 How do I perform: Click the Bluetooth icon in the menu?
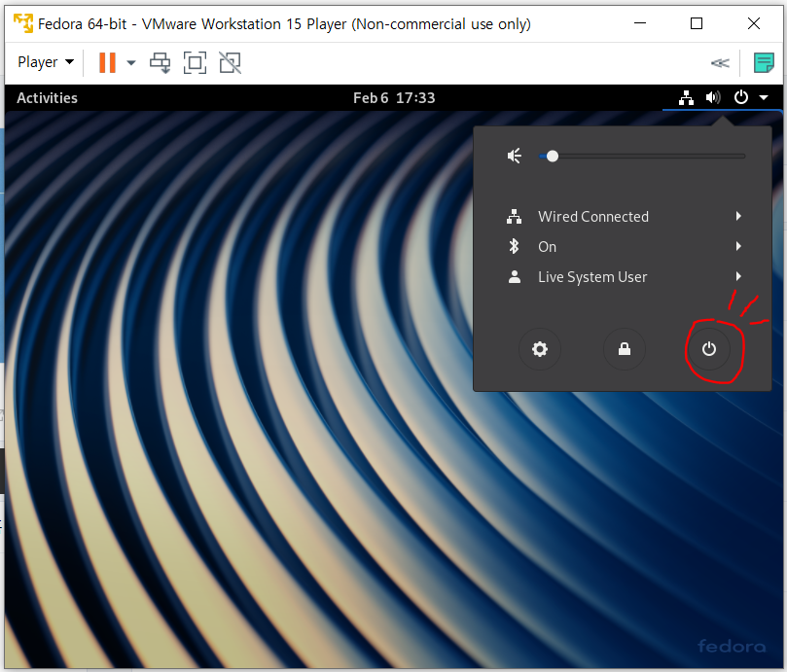pos(514,246)
